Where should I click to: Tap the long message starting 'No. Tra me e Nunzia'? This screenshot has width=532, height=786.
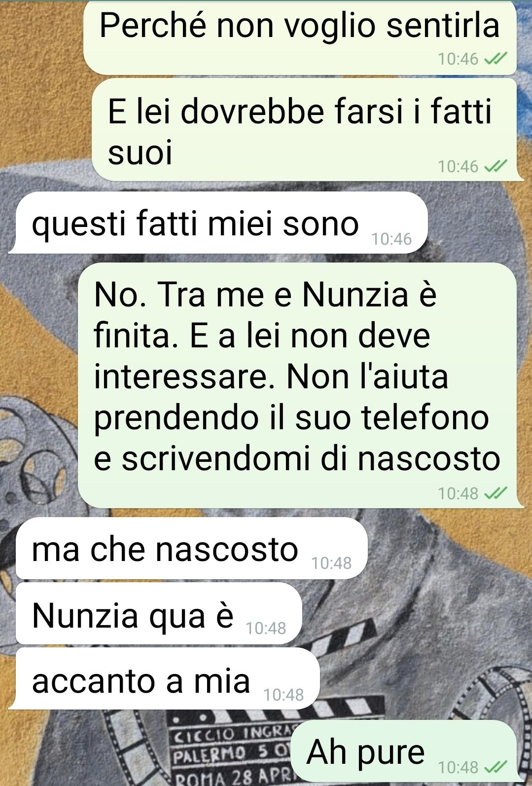[298, 385]
